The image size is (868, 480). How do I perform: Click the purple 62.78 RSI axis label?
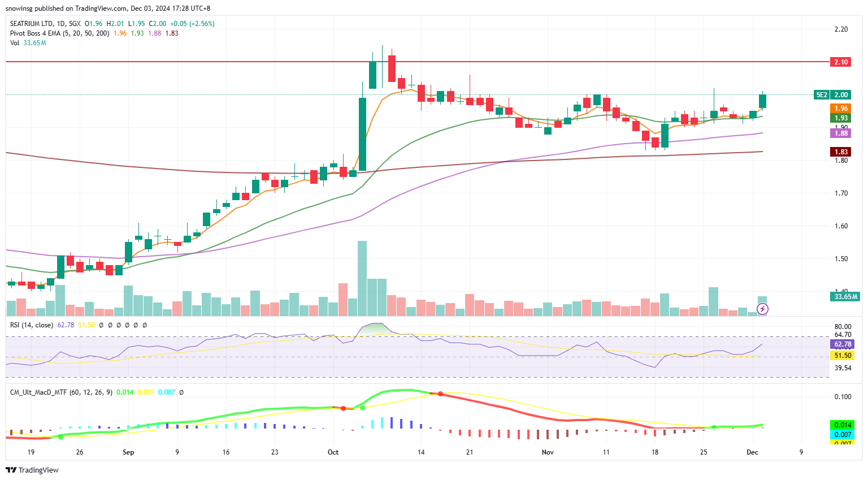click(x=842, y=344)
